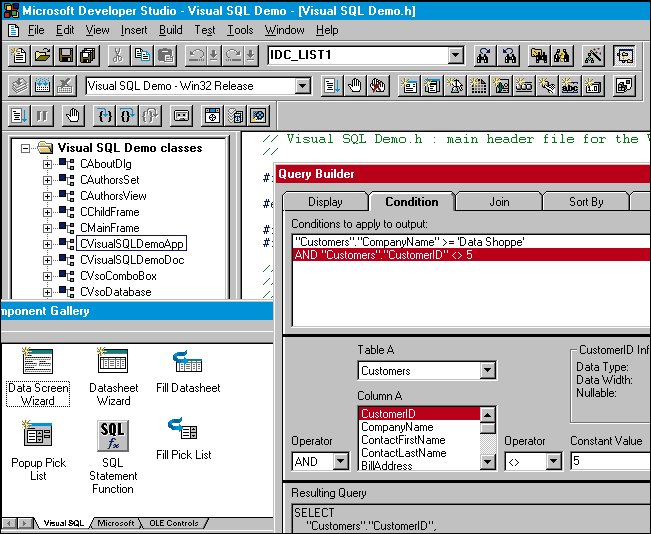Choose ContactLastName in Column A list
Viewport: 651px width, 534px height.
(419, 453)
